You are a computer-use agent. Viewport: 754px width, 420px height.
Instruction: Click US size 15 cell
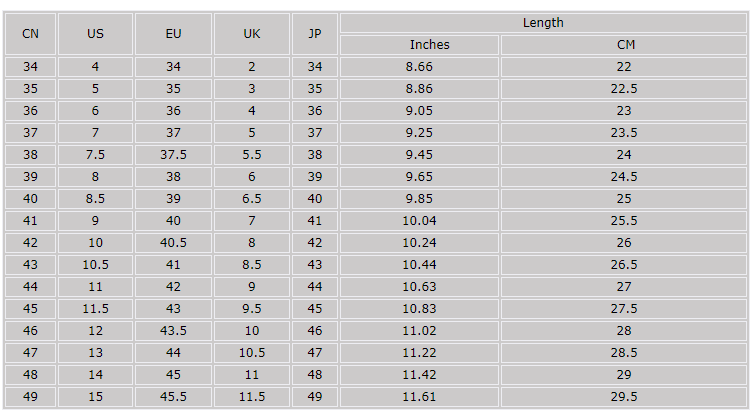[95, 397]
